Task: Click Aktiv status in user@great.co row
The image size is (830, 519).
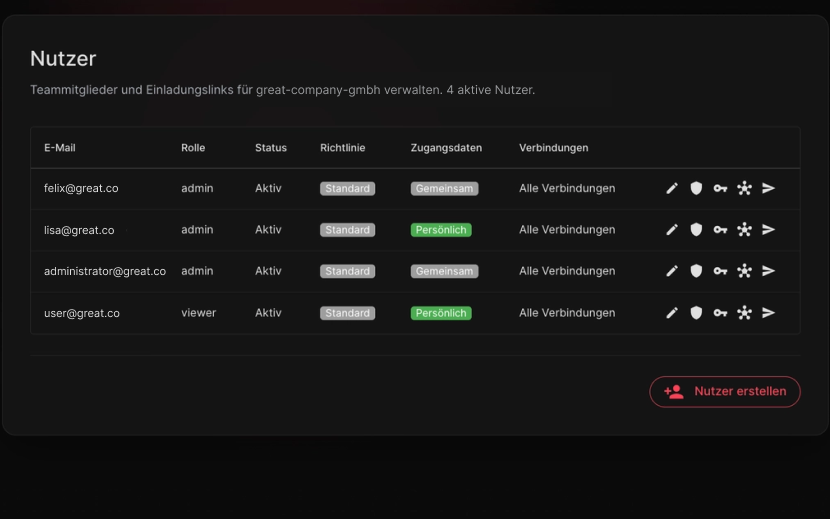Action: pos(268,312)
